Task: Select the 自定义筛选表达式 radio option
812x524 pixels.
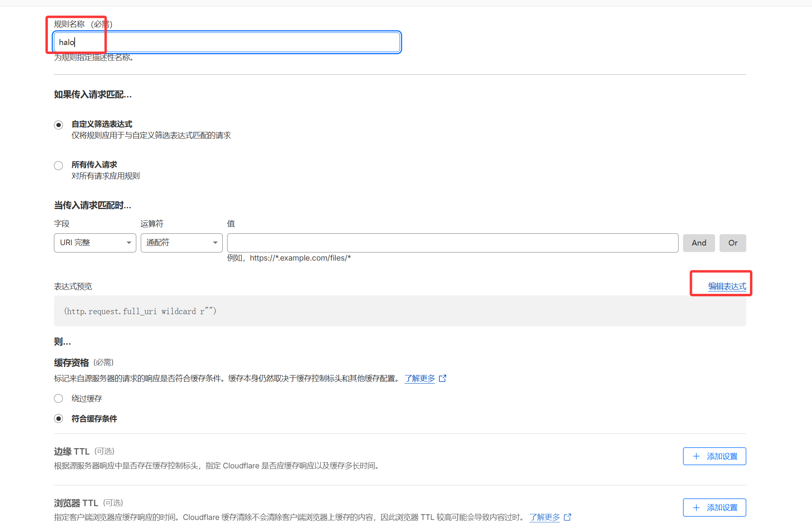Action: pyautogui.click(x=58, y=125)
